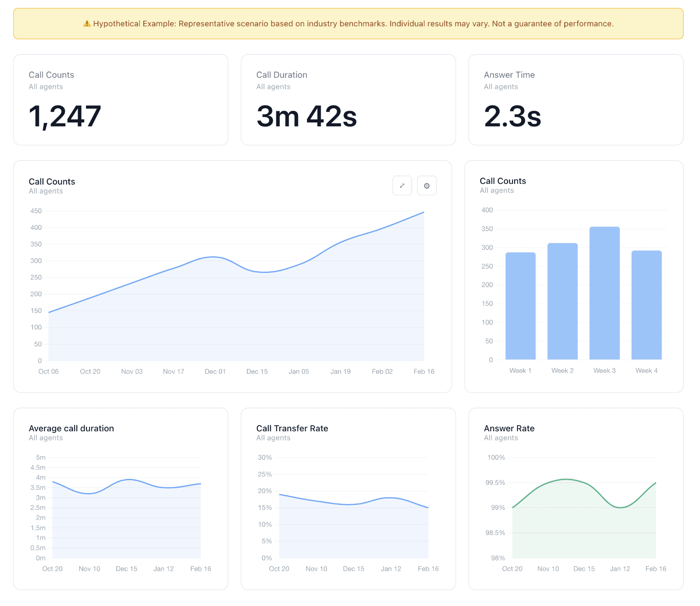Viewport: 700px width, 606px height.
Task: Click the Week 1 axis label
Action: tap(520, 371)
